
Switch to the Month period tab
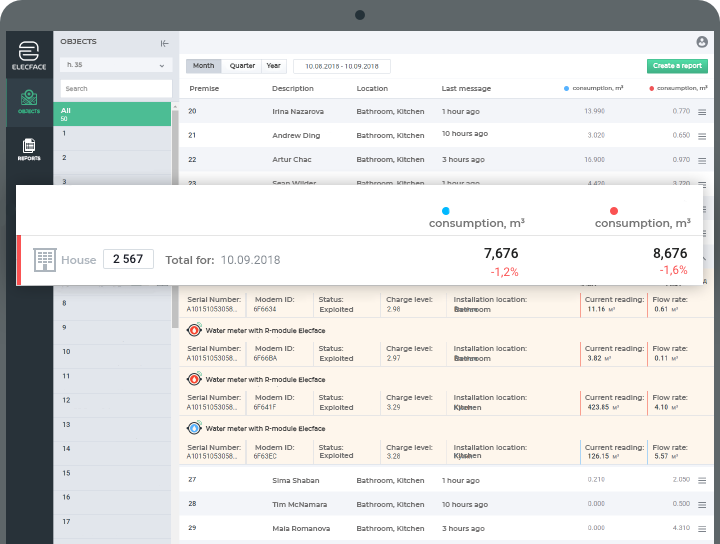[x=203, y=66]
